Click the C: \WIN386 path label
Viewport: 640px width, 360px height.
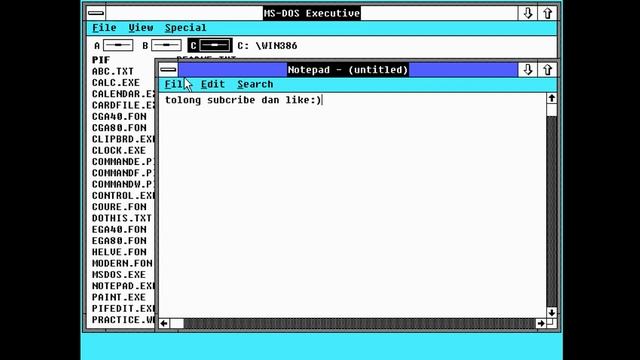point(267,46)
